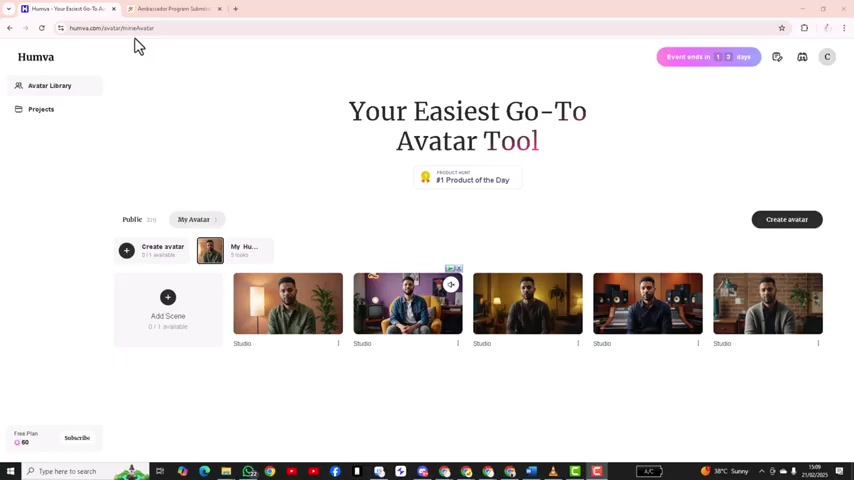
Task: Open a new browser tab
Action: [235, 9]
